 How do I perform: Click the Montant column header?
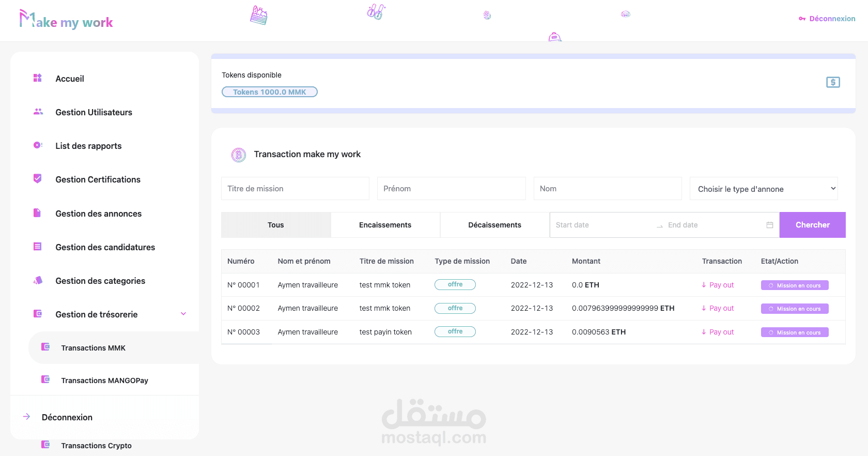pos(586,261)
